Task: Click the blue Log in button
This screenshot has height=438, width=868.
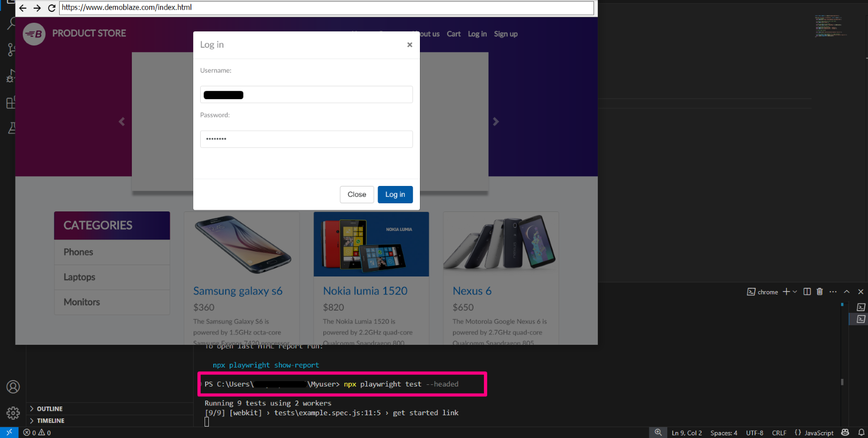Action: [395, 195]
